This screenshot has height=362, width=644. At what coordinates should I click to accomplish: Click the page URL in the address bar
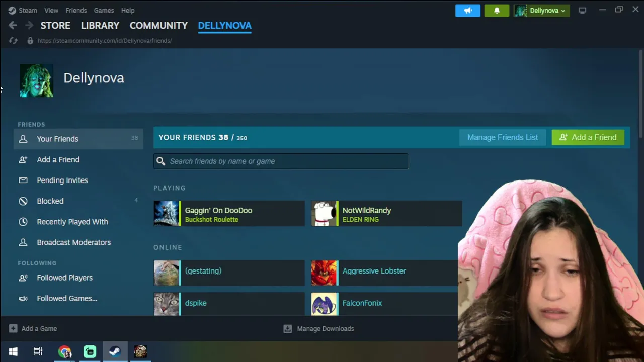(x=105, y=41)
